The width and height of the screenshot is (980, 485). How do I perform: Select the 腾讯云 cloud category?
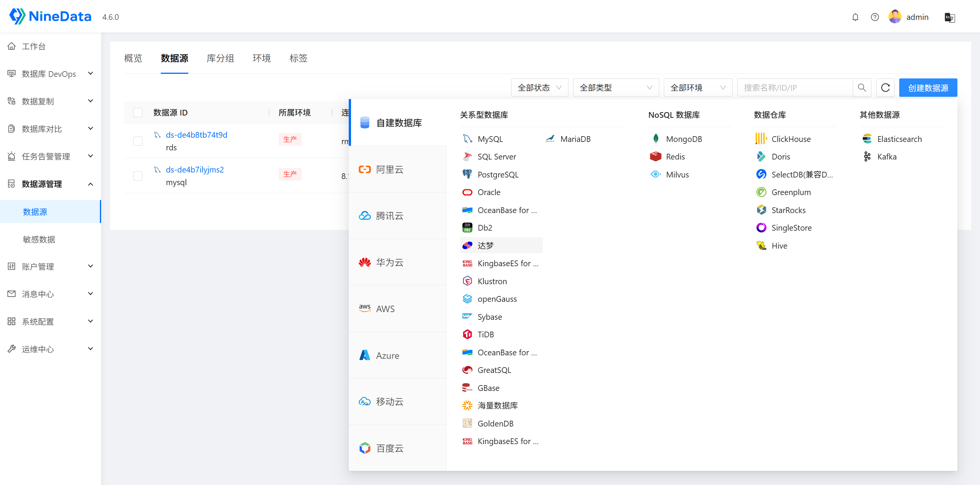pyautogui.click(x=397, y=216)
